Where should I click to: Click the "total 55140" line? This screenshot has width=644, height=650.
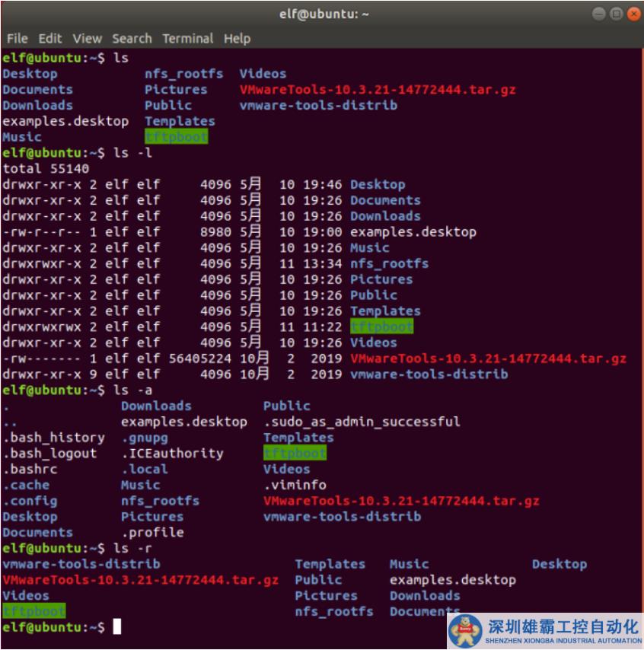click(46, 169)
